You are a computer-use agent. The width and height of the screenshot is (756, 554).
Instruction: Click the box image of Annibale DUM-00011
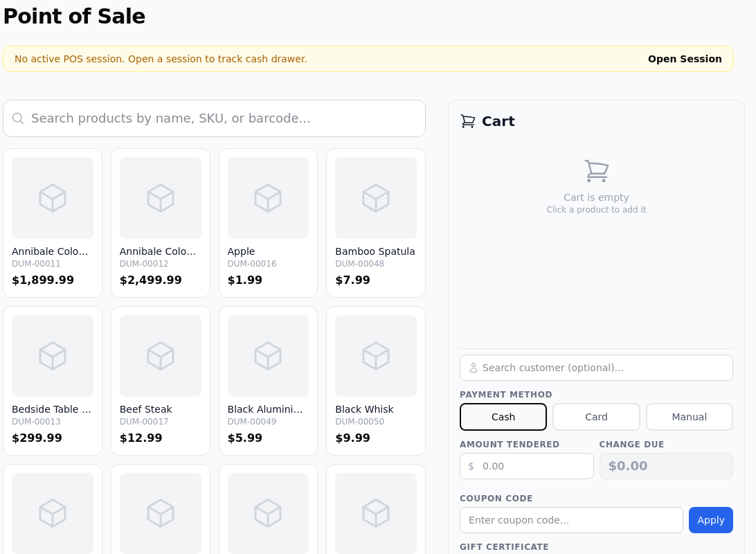tap(53, 198)
